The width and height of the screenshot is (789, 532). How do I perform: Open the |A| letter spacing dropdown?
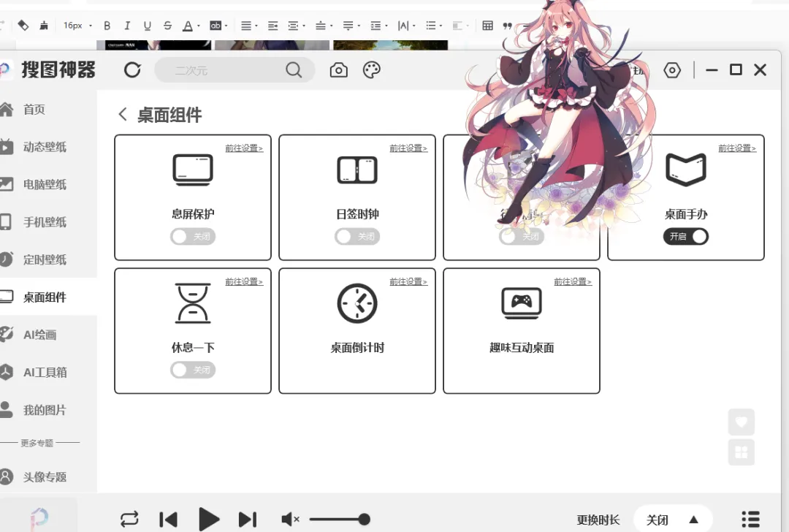tap(406, 26)
